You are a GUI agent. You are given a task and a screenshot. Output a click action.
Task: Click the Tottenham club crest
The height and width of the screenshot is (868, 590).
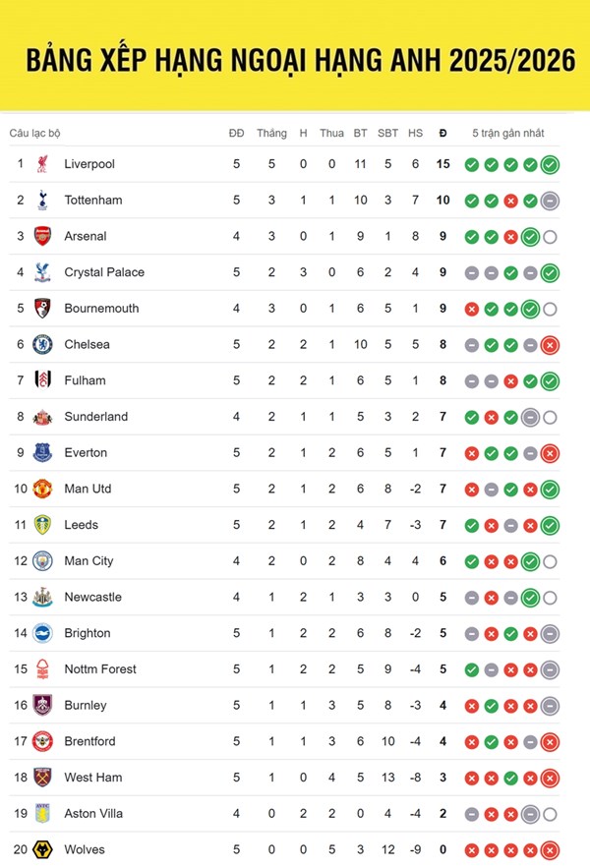(x=42, y=201)
